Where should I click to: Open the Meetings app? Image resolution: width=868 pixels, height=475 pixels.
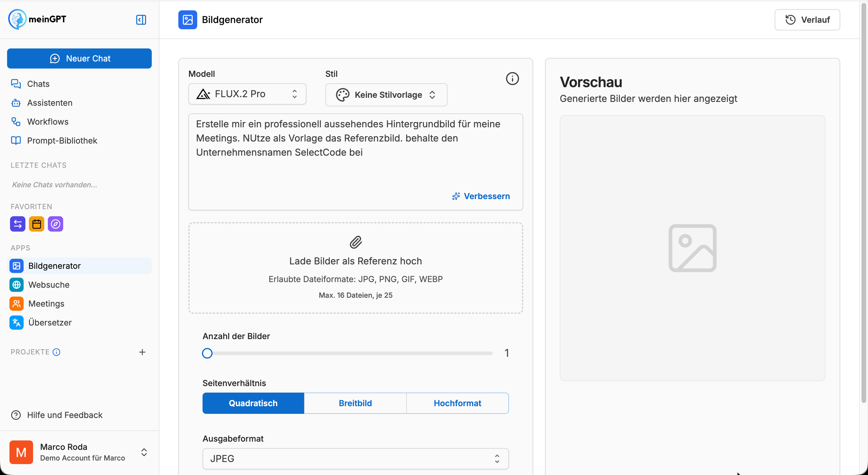click(79, 304)
